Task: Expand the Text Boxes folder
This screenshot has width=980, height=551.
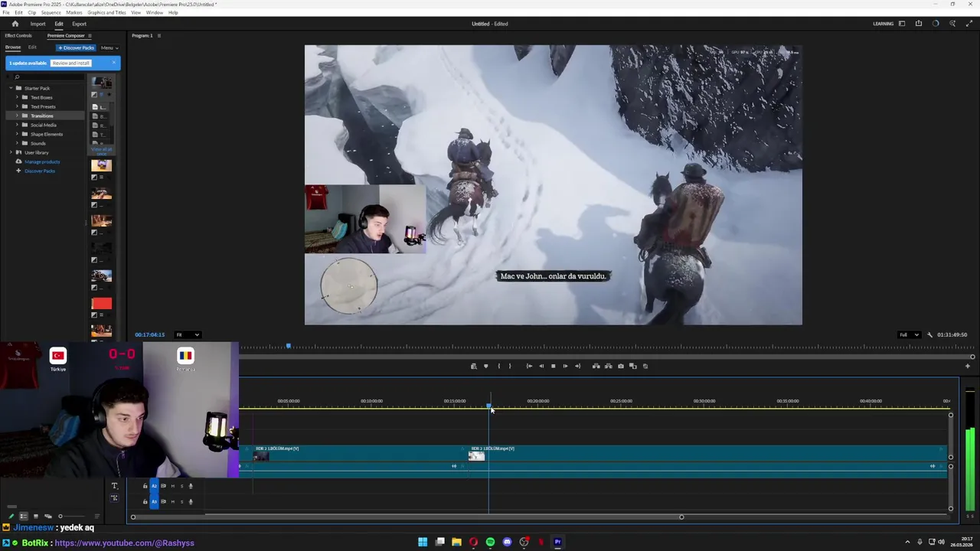Action: click(18, 97)
